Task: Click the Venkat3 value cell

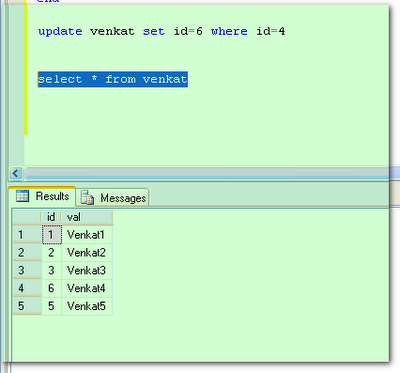Action: 87,270
